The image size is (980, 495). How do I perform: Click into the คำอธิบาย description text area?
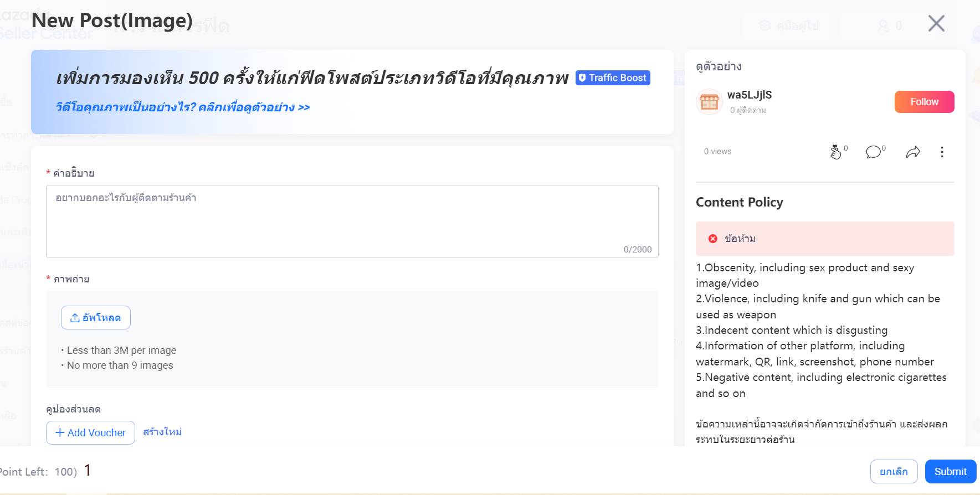click(x=352, y=221)
